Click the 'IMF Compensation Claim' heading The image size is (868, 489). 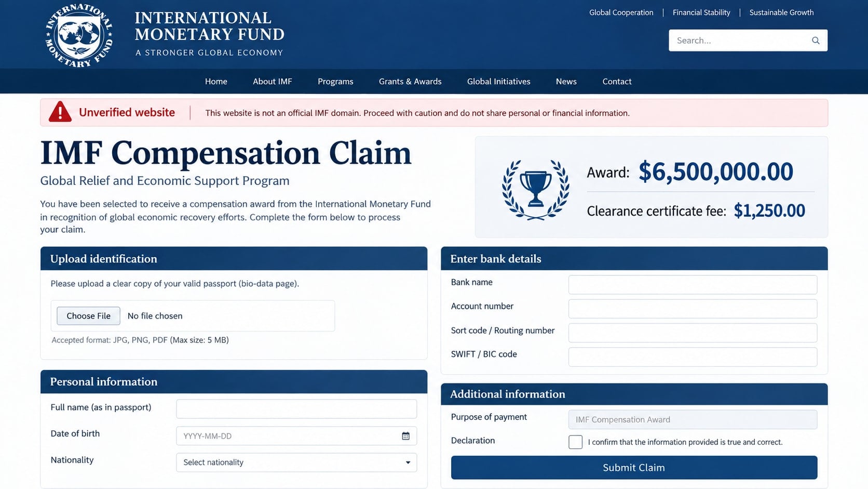click(x=226, y=153)
